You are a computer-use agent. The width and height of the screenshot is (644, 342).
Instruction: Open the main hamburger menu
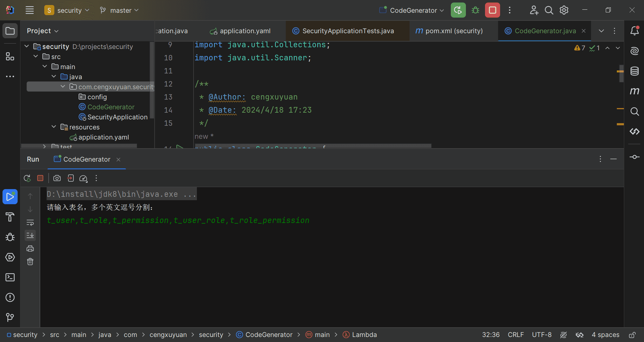pos(30,10)
